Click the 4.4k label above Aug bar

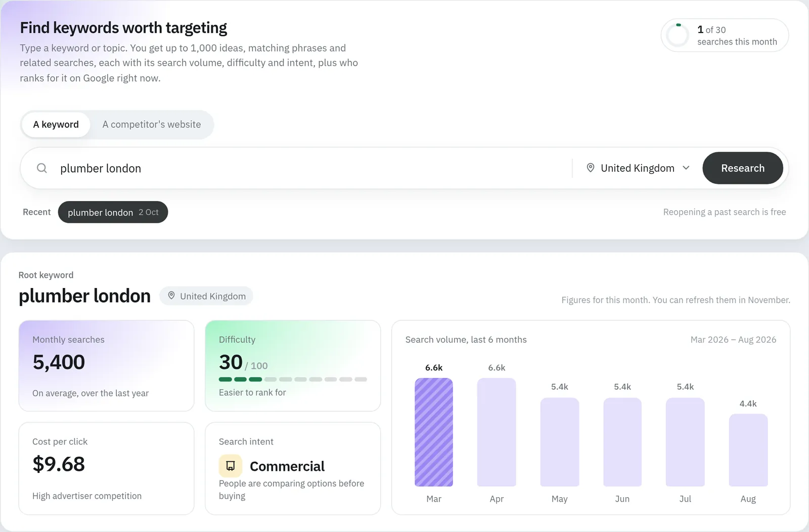(x=748, y=404)
